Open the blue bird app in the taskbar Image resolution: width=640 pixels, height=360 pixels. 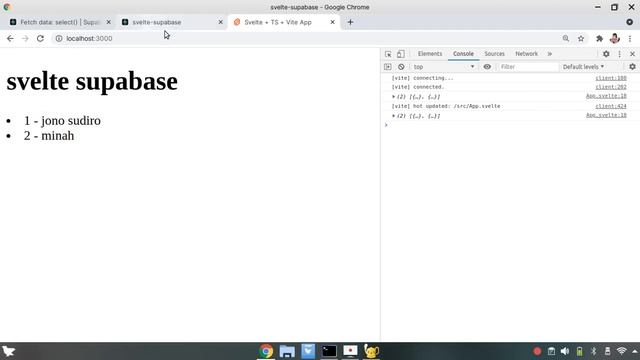pos(308,351)
